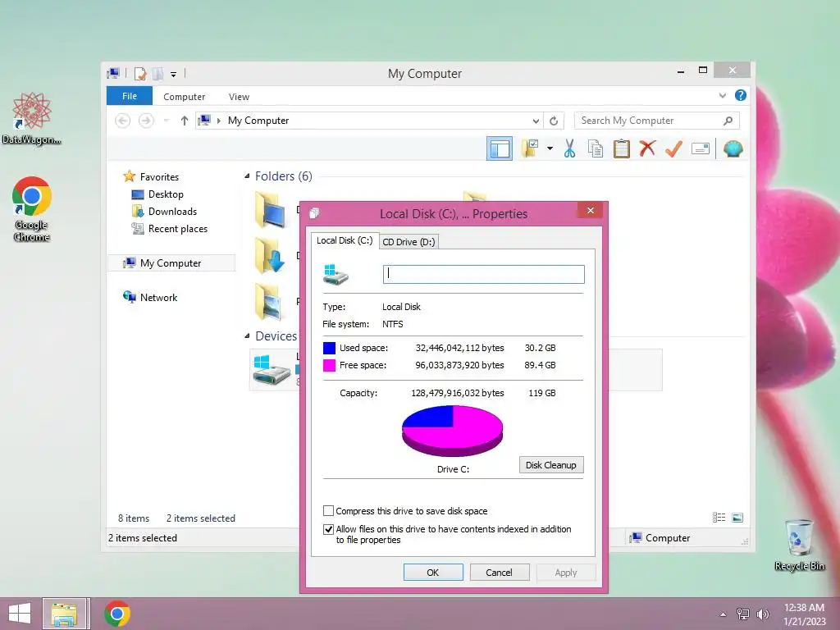Click the blue Help question mark icon

click(741, 95)
